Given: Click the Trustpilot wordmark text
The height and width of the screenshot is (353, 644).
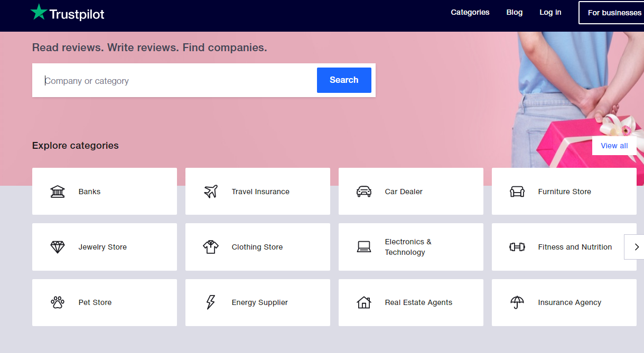Looking at the screenshot, I should click(77, 14).
